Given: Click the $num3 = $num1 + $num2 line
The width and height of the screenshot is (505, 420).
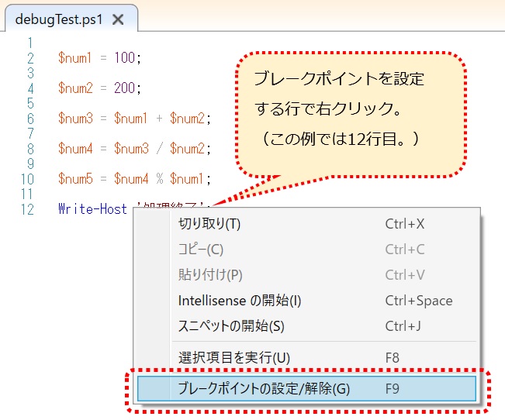Looking at the screenshot, I should 133,119.
